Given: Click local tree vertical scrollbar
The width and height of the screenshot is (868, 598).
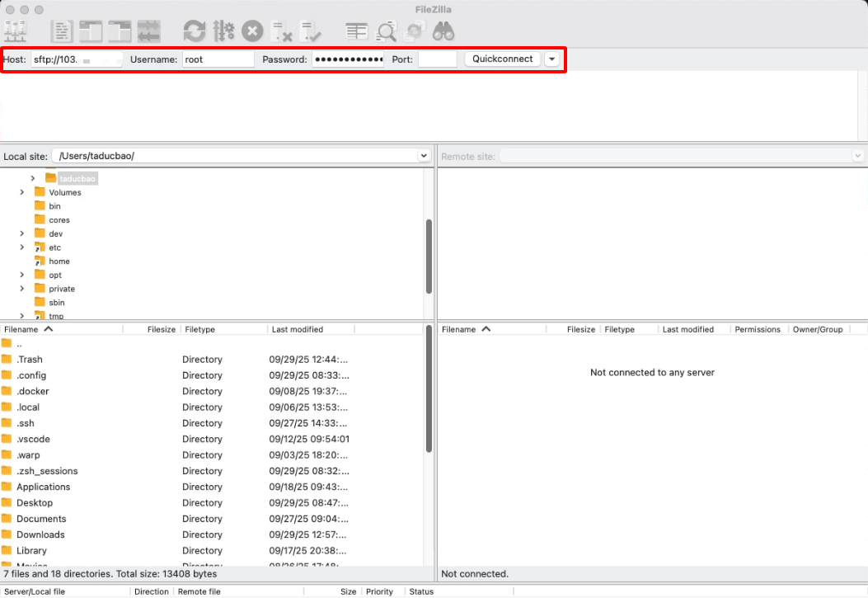Looking at the screenshot, I should tap(429, 257).
